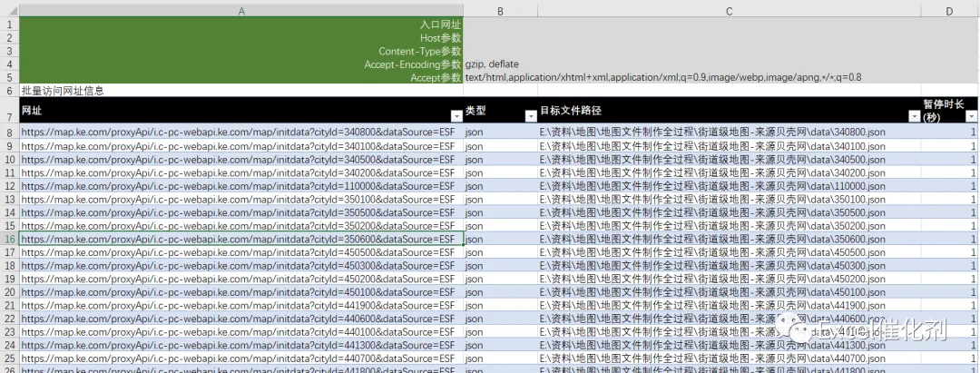Select URL cell with cityId=441900
The width and height of the screenshot is (980, 373).
242,306
